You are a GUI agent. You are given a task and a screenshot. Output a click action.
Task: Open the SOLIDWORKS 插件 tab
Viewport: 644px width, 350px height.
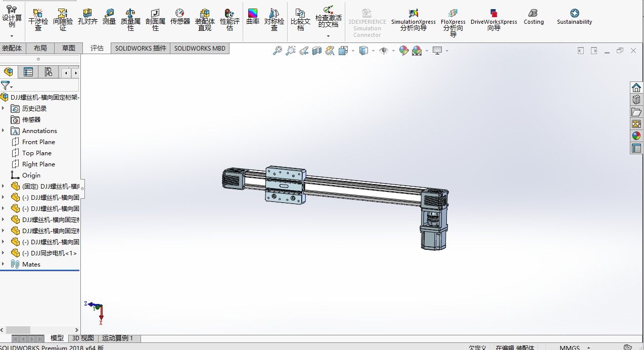141,48
